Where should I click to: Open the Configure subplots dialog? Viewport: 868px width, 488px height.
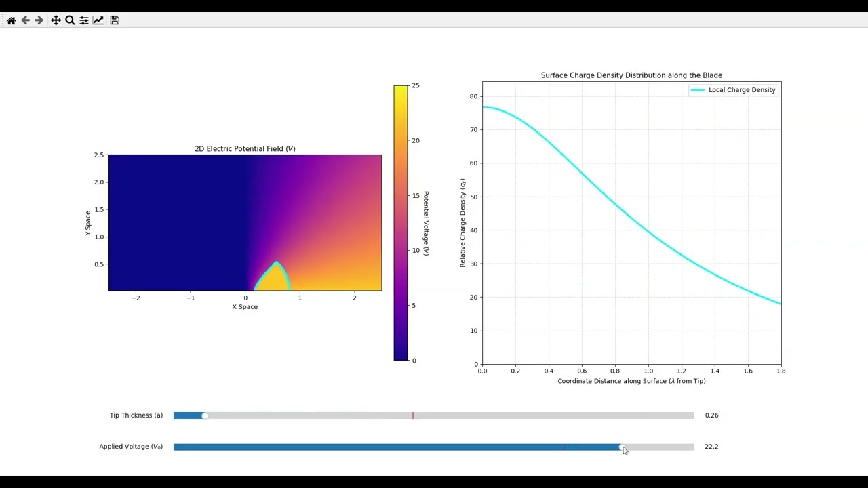[x=84, y=20]
